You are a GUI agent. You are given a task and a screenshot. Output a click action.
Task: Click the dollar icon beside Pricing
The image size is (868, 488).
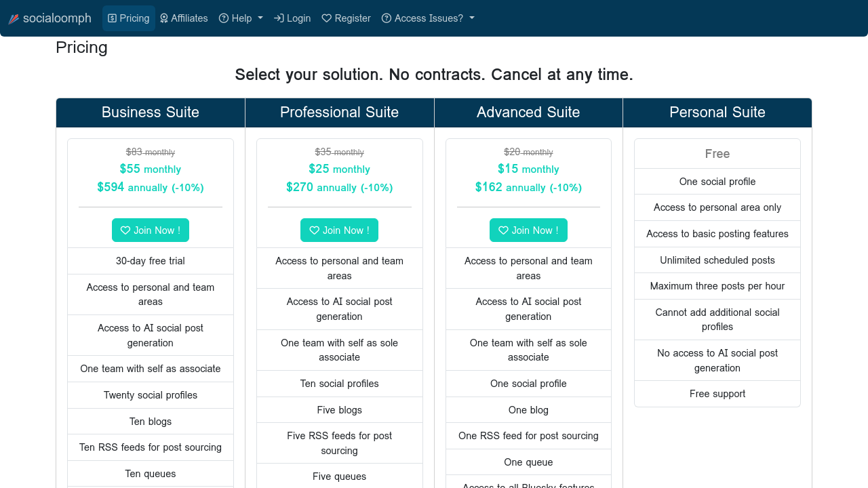(x=113, y=18)
